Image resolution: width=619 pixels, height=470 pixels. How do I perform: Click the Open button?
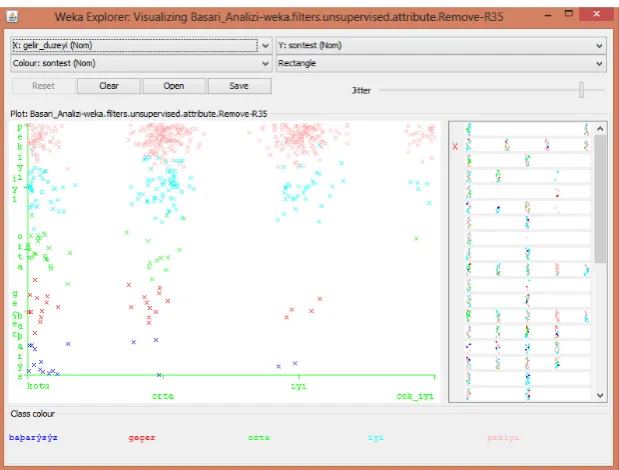(174, 86)
